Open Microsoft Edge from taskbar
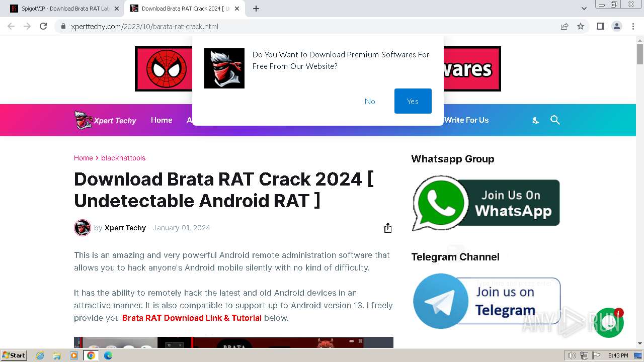Screen dimensions: 644x362 click(x=108, y=355)
